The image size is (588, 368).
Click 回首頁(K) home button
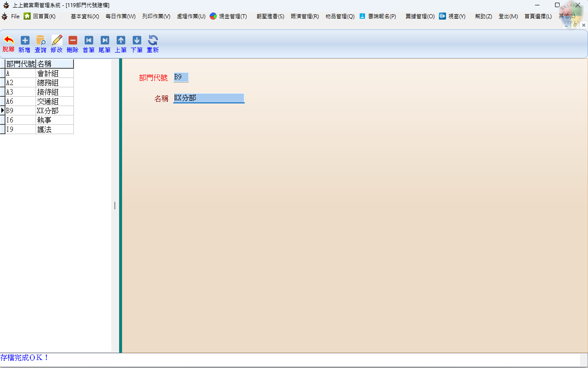tap(40, 16)
